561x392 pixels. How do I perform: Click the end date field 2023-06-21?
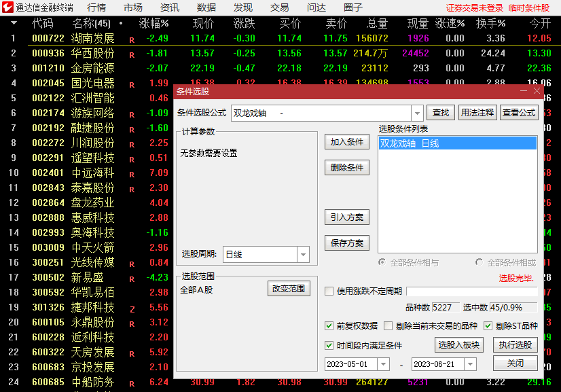(437, 364)
